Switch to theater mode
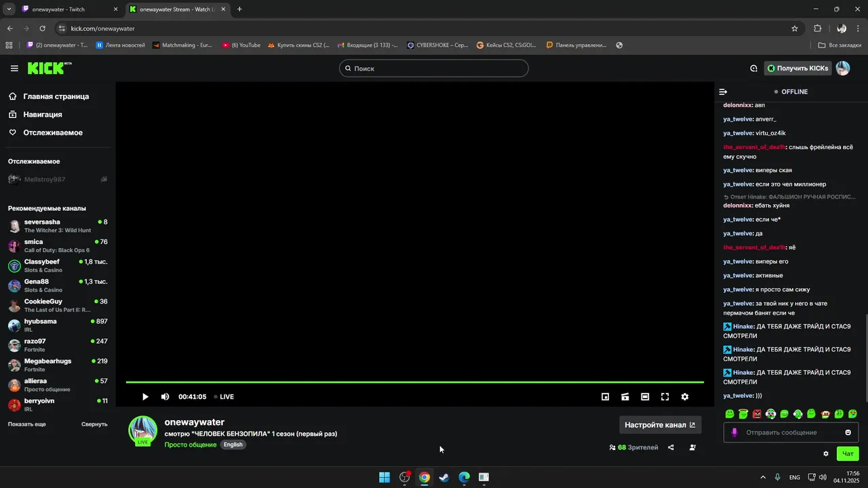This screenshot has width=868, height=488. pyautogui.click(x=645, y=396)
